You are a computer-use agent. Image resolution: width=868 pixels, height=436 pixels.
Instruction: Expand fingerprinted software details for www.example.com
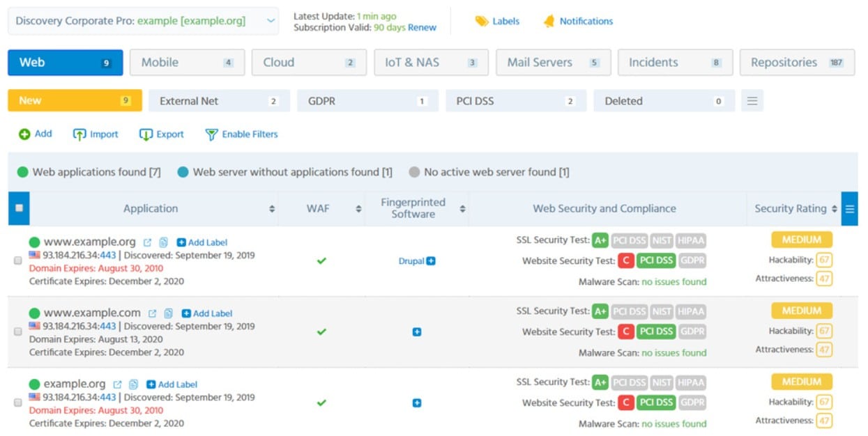(416, 332)
